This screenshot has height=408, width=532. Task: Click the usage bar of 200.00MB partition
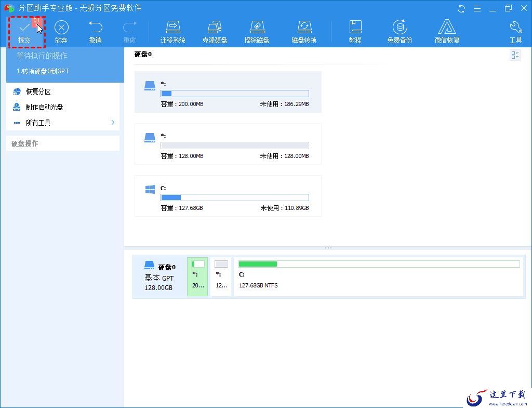(235, 94)
